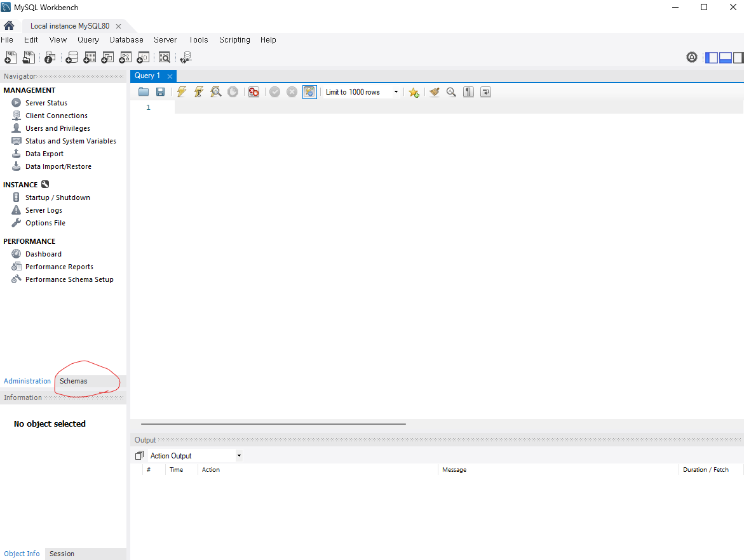This screenshot has height=560, width=744.
Task: Show find panel magnifier icon
Action: pos(451,92)
